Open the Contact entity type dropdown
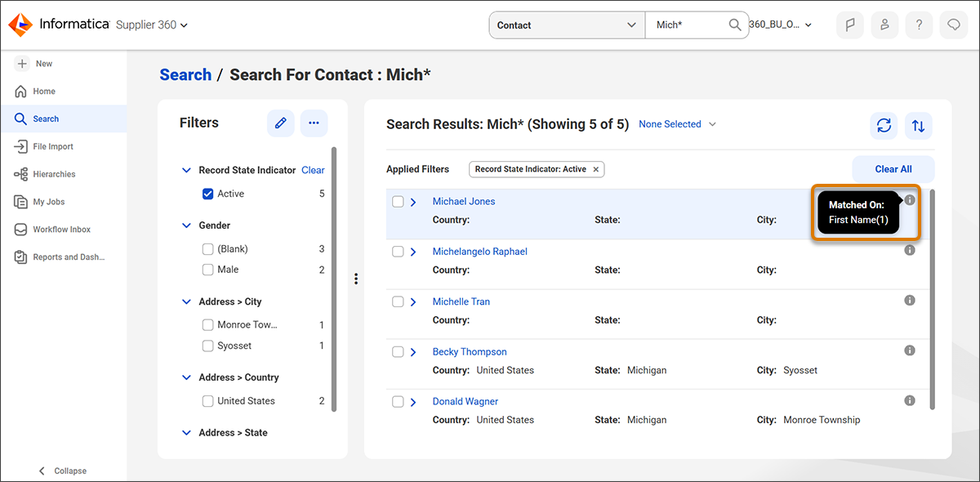Viewport: 980px width, 482px height. [567, 25]
